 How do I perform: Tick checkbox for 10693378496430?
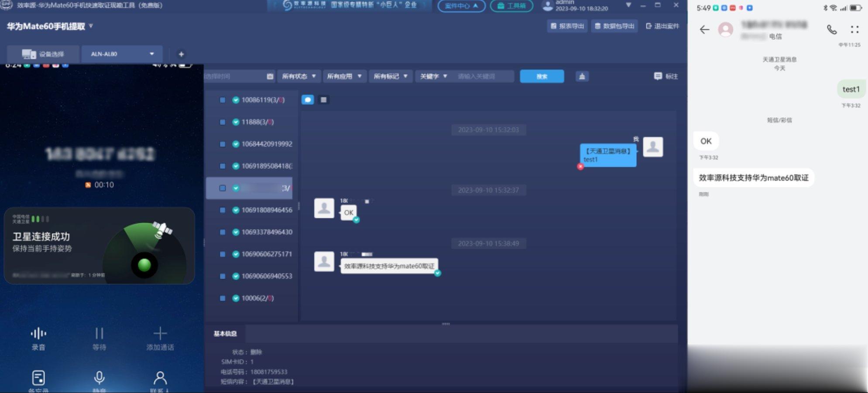tap(223, 232)
